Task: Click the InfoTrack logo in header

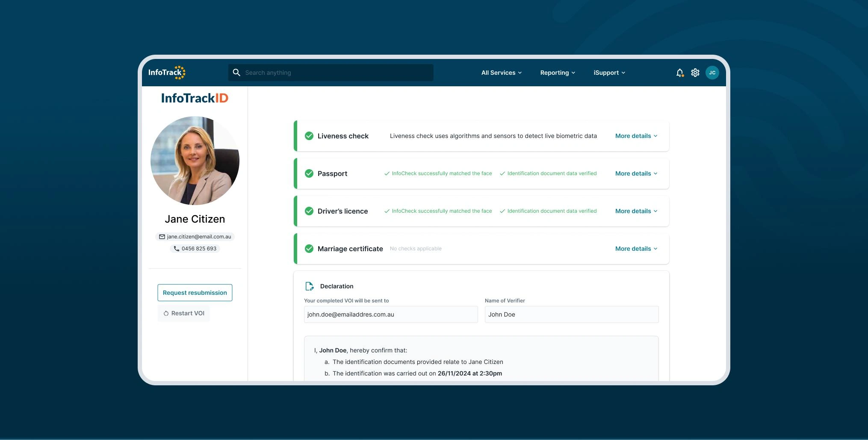Action: coord(167,73)
